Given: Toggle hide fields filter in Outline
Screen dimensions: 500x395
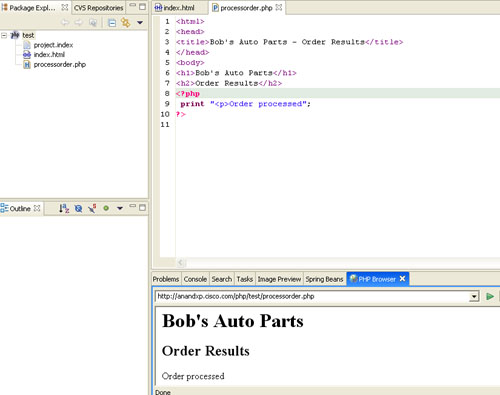Looking at the screenshot, I should pyautogui.click(x=78, y=209).
